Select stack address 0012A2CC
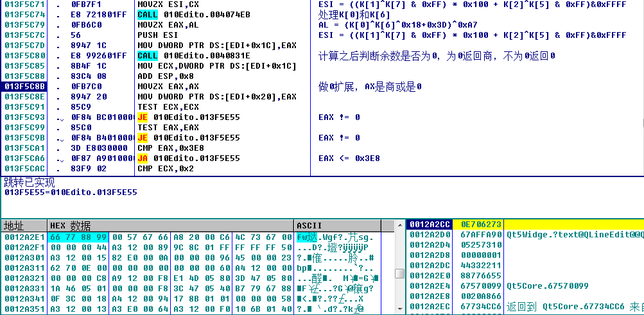 (x=430, y=225)
